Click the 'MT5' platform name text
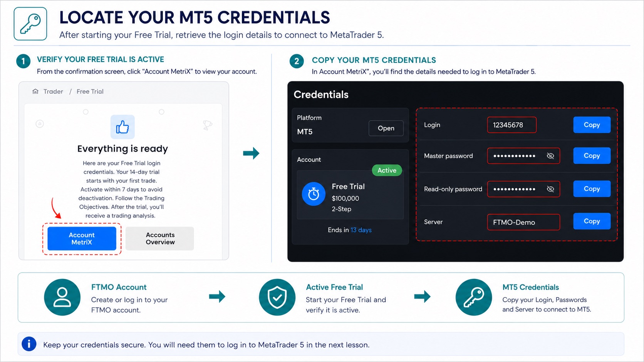Viewport: 644px width, 362px height. click(x=305, y=132)
